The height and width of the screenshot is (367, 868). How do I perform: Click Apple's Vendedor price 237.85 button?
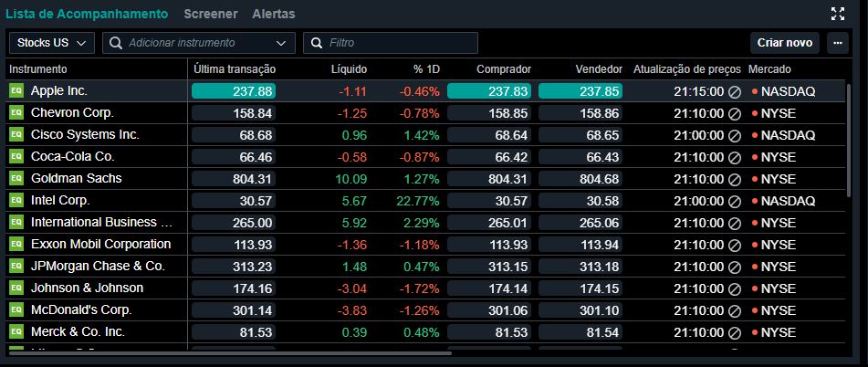pos(580,91)
